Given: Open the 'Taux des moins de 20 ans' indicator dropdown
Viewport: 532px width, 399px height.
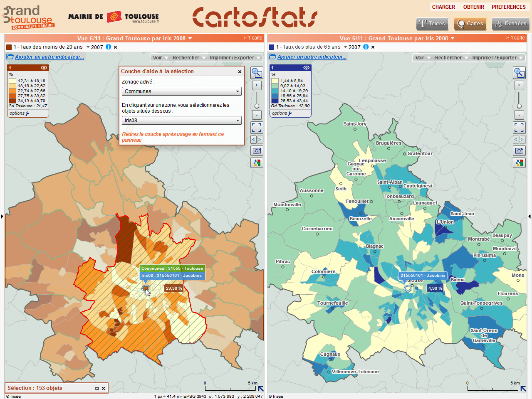Looking at the screenshot, I should (88, 47).
